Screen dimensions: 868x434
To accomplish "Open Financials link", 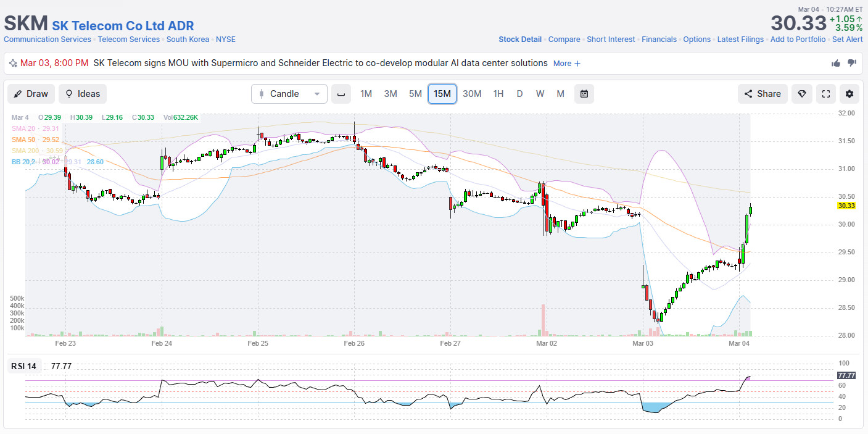I will pos(659,40).
